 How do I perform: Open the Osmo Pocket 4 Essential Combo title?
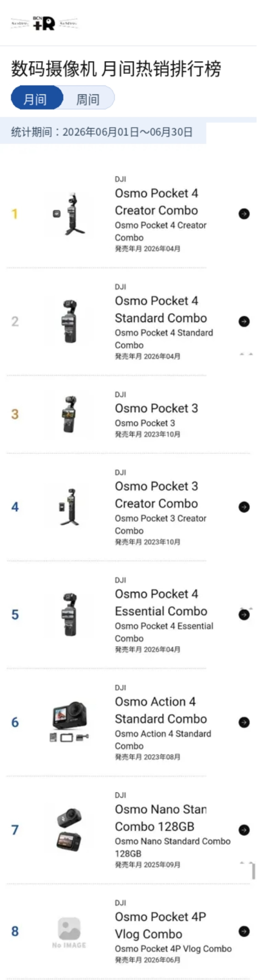click(x=161, y=602)
